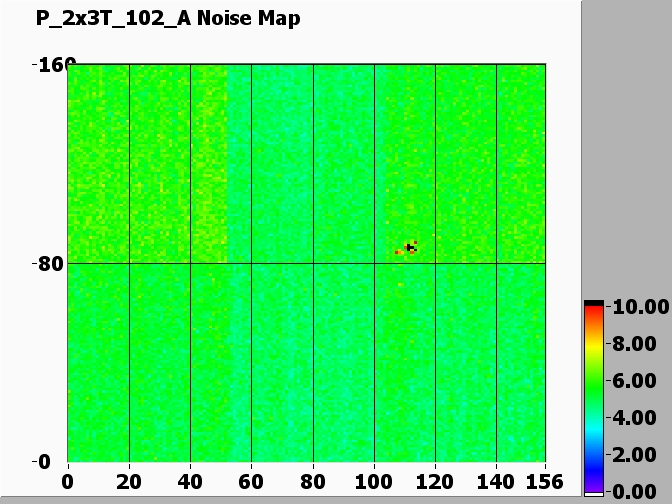Click the green section of the color bar
The image size is (672, 504).
tap(594, 385)
